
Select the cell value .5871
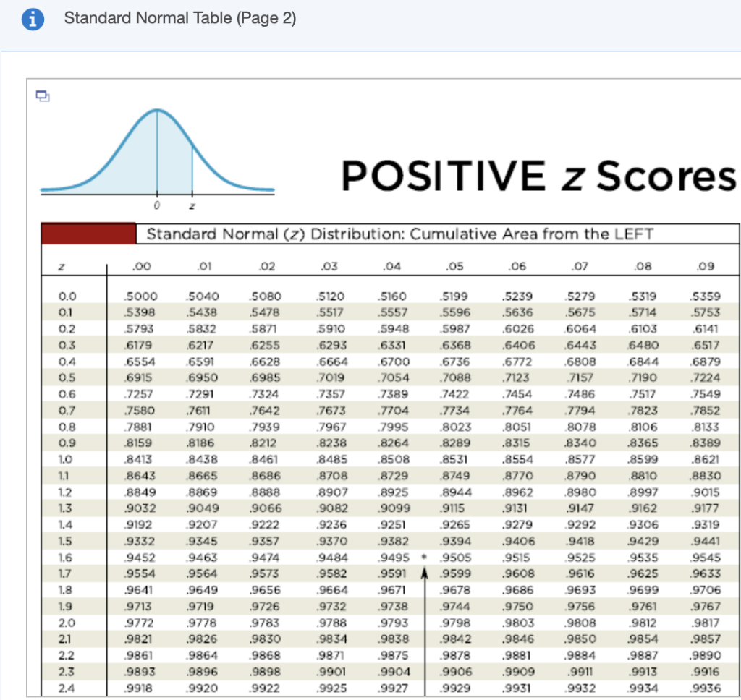pos(263,329)
